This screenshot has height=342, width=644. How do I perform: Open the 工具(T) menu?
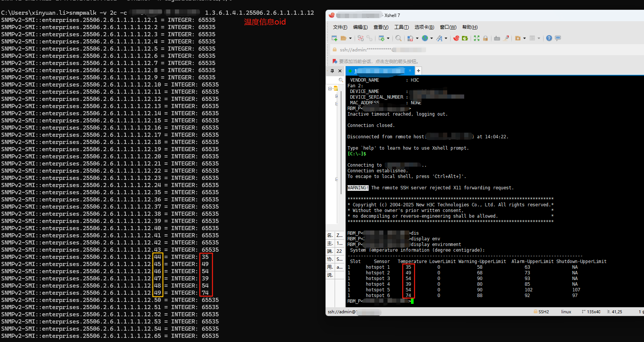click(x=401, y=27)
